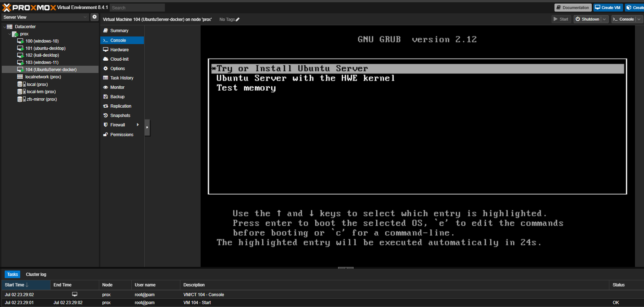
Task: Click the Hardware monitor icon
Action: pos(106,50)
